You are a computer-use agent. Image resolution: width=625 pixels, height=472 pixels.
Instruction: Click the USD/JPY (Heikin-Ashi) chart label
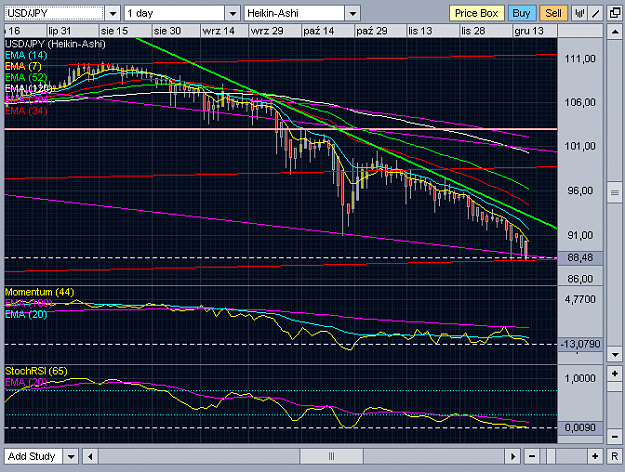pos(55,44)
